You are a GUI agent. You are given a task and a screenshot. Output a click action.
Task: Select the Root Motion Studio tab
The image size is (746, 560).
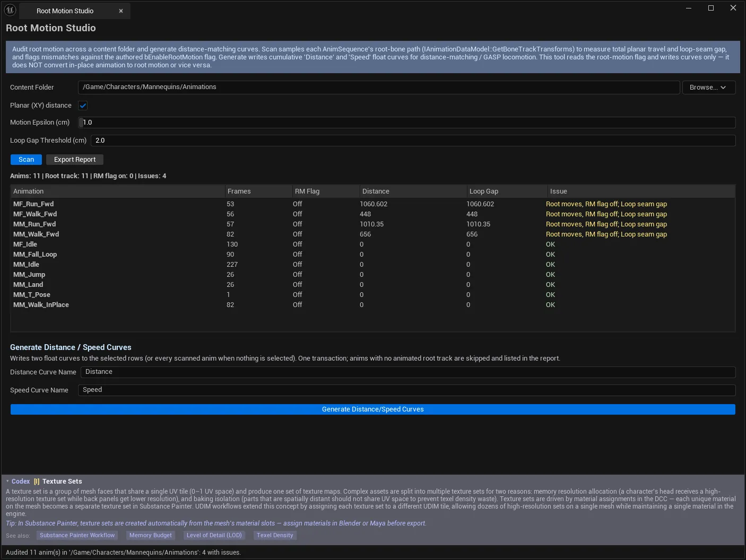coord(74,11)
